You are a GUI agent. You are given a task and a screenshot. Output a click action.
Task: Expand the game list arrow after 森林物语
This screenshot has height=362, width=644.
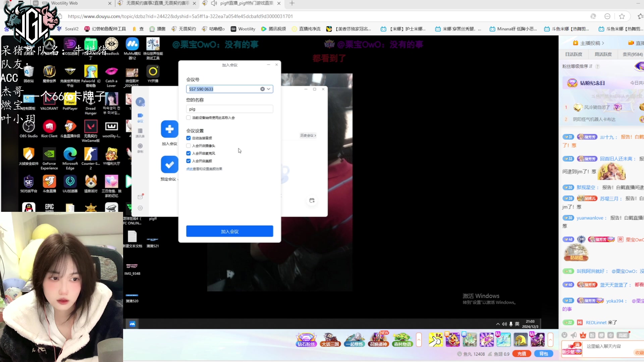coord(419,340)
